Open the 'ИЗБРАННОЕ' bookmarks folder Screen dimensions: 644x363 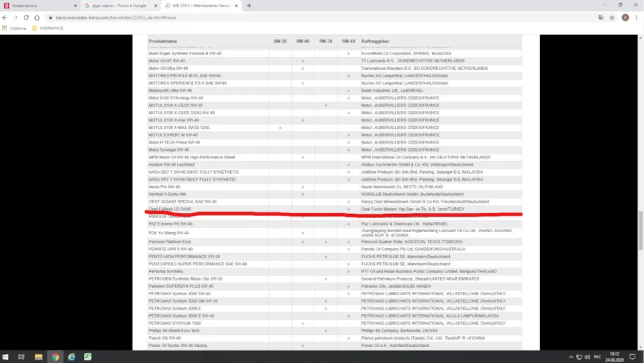pos(48,28)
